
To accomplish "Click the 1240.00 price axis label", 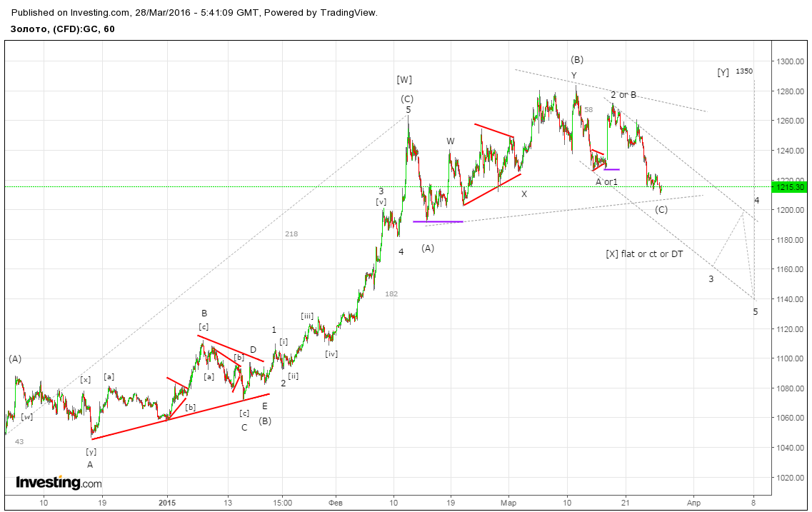I will [790, 151].
